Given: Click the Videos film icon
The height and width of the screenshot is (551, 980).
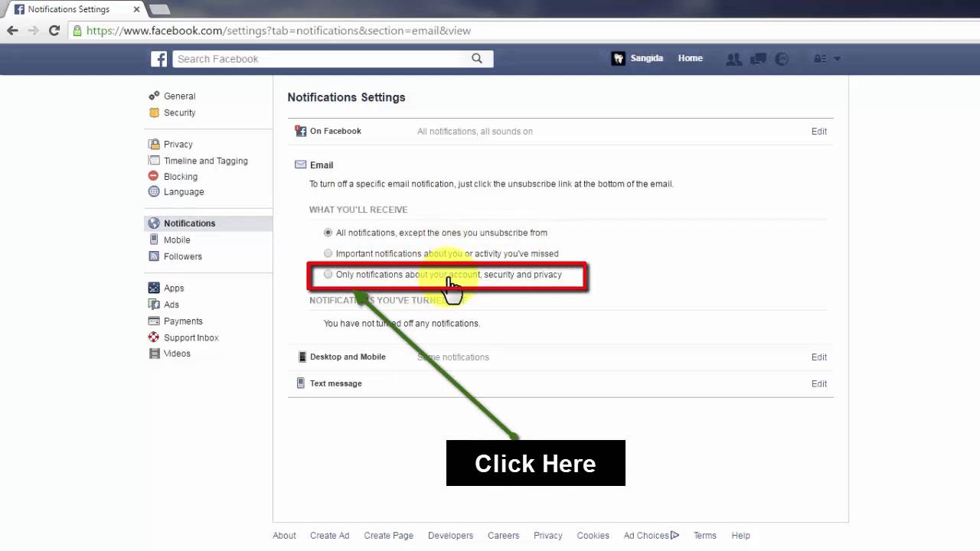Looking at the screenshot, I should (x=154, y=354).
